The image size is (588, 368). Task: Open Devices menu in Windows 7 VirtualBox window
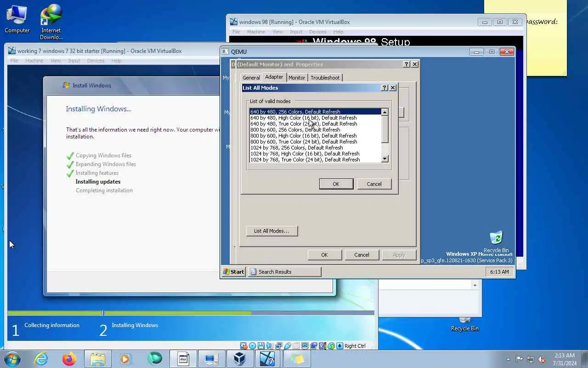[96, 61]
